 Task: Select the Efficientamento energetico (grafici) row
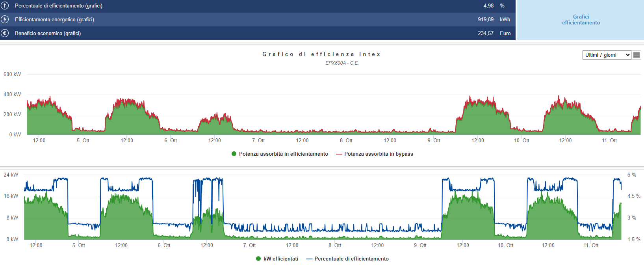click(x=54, y=19)
